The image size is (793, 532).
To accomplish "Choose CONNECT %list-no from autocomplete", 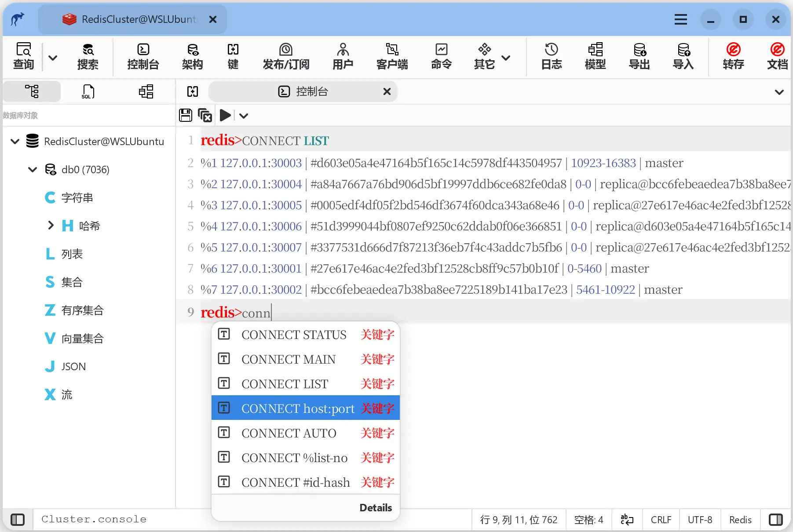I will (306, 458).
